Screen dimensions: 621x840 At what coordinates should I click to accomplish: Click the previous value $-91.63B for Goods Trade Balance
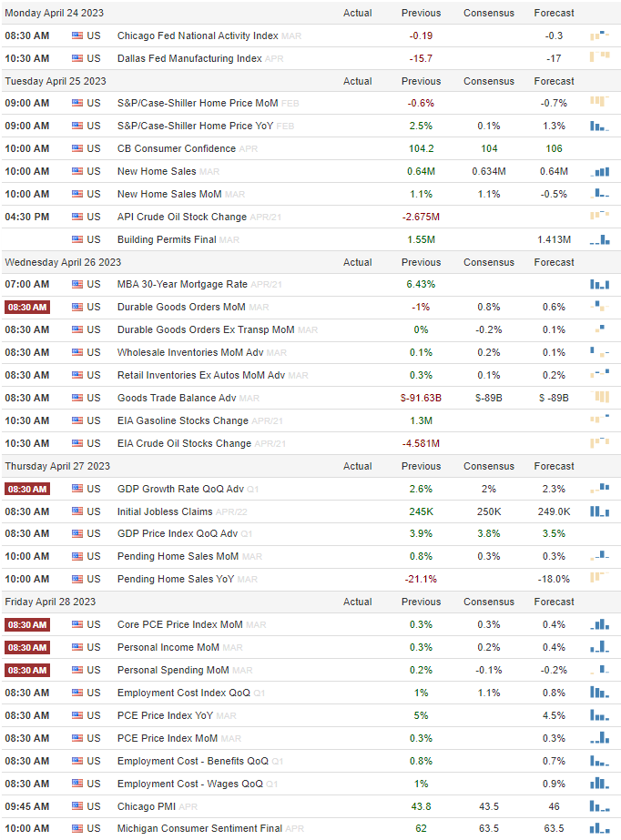pos(421,398)
